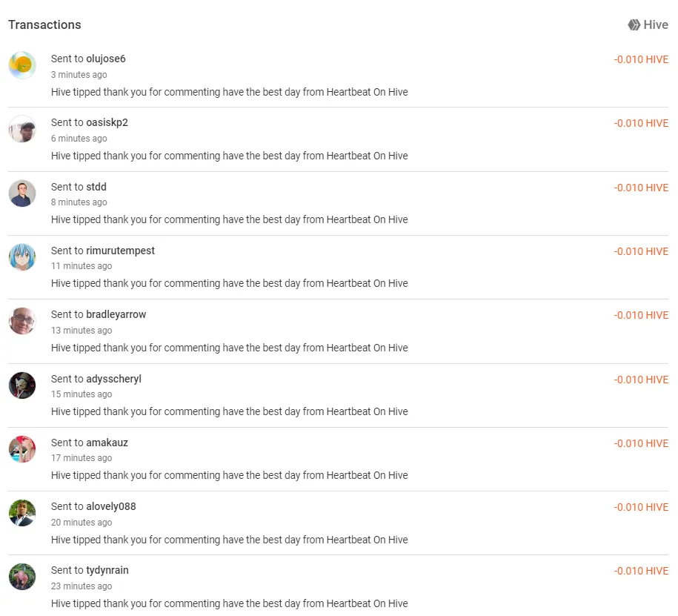Open tydynrain username link
Image resolution: width=678 pixels, height=616 pixels.
[x=107, y=571]
